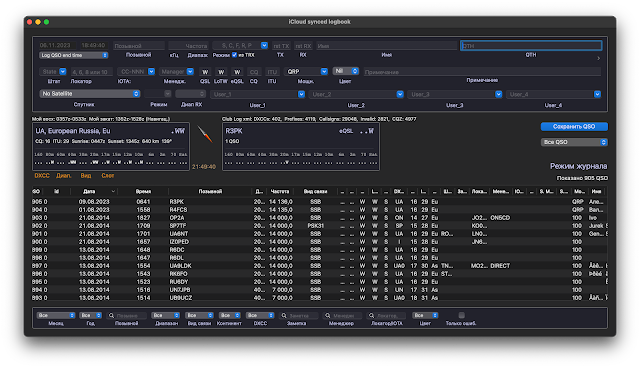The height and width of the screenshot is (368, 640).
Task: Sort by the Позывной column header
Action: pyautogui.click(x=210, y=191)
